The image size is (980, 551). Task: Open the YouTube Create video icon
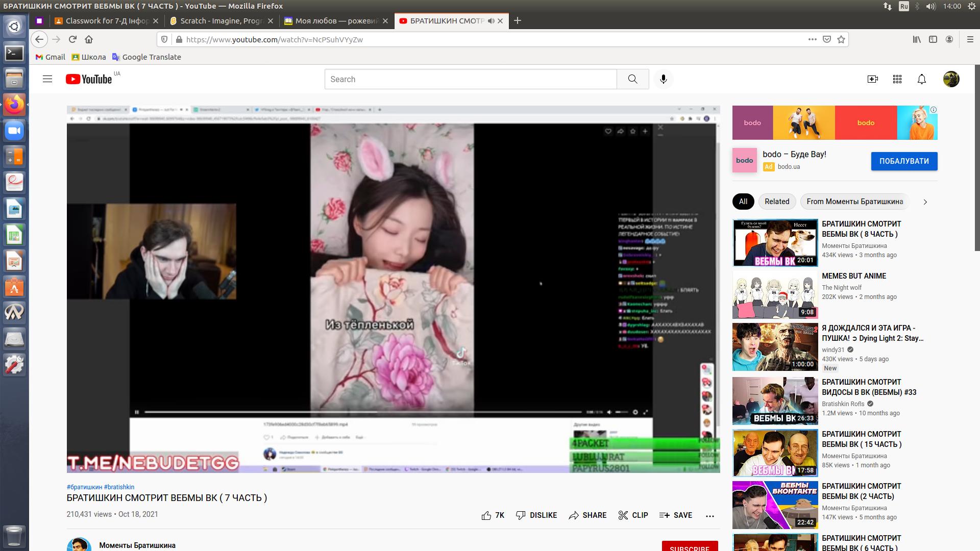tap(872, 79)
